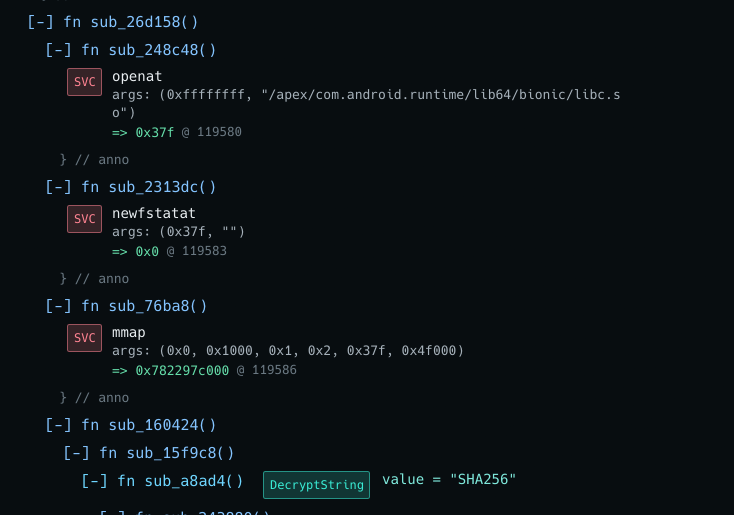
Task: Click the mmap return address 0x782297c000
Action: coord(184,370)
